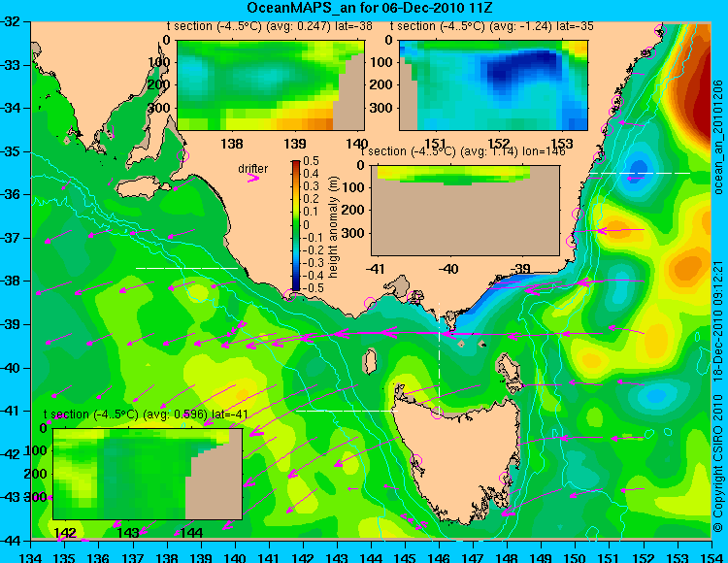Screen dimensions: 728x563
Task: Click latitude label -32 on the left axis
Action: click(11, 21)
